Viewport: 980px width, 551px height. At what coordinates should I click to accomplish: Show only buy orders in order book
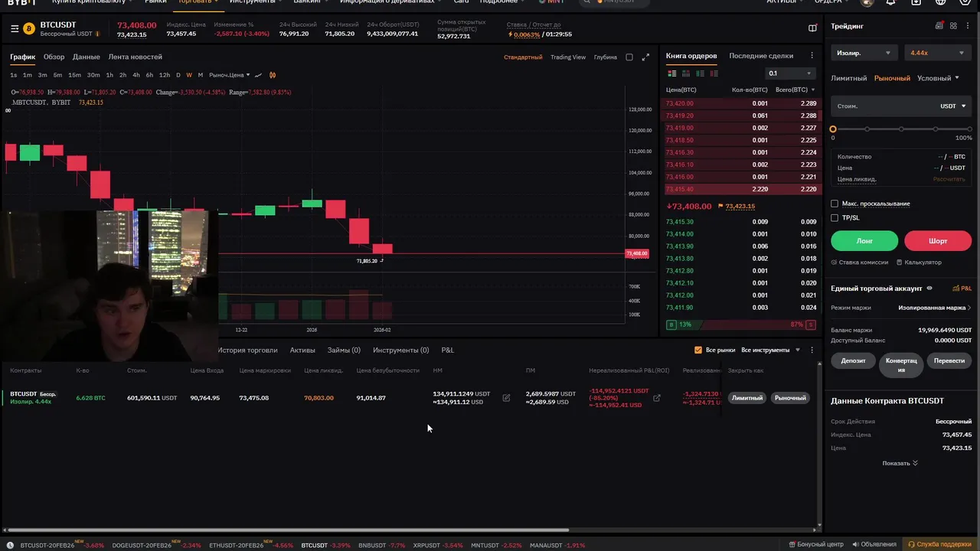(700, 73)
